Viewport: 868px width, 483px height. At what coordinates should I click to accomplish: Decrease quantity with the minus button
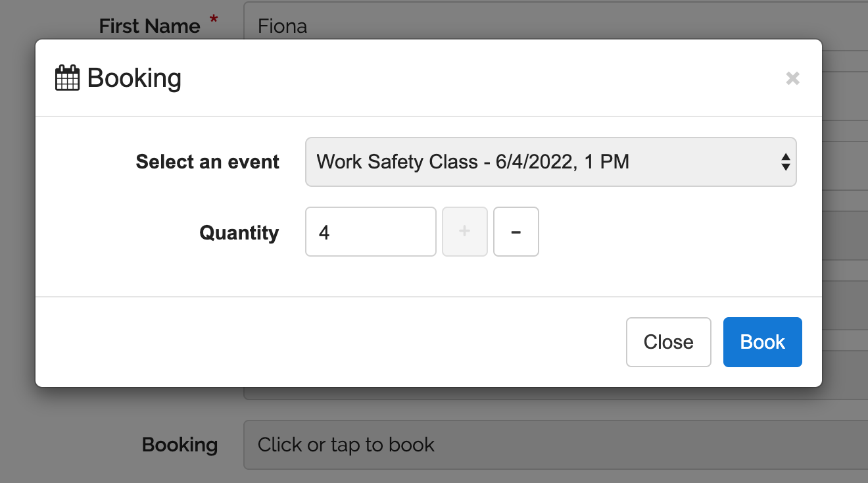[x=516, y=232]
